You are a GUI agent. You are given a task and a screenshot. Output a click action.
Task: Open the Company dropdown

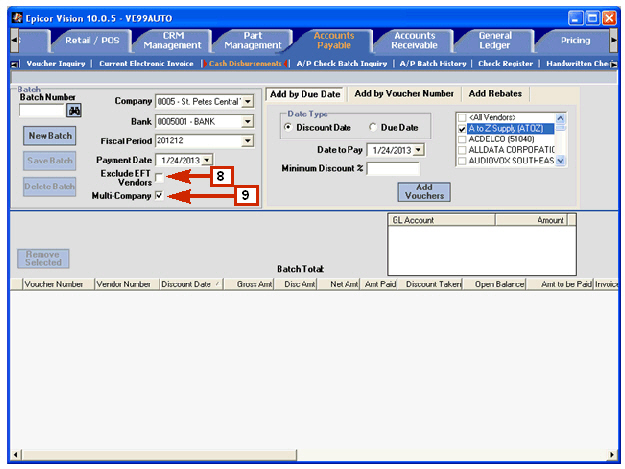tap(248, 102)
